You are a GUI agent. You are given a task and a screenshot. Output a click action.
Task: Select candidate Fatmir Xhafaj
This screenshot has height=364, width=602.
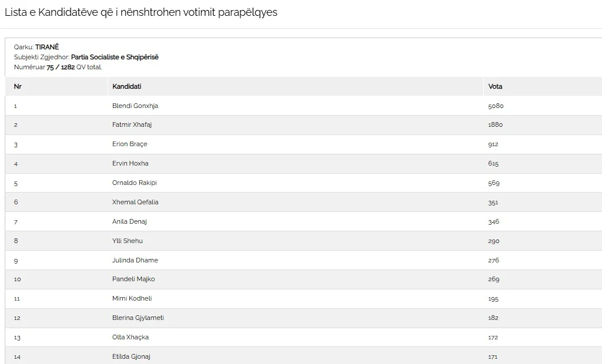tap(132, 124)
